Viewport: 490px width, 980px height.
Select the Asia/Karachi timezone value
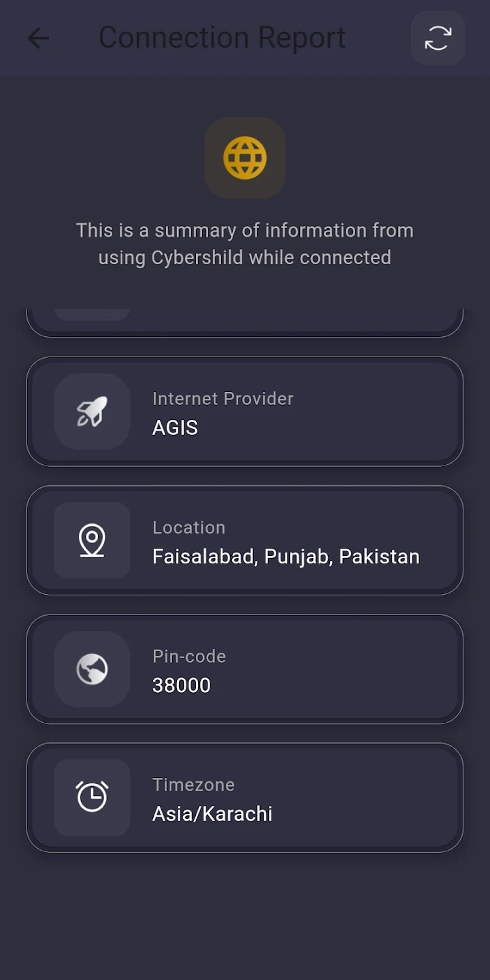212,813
